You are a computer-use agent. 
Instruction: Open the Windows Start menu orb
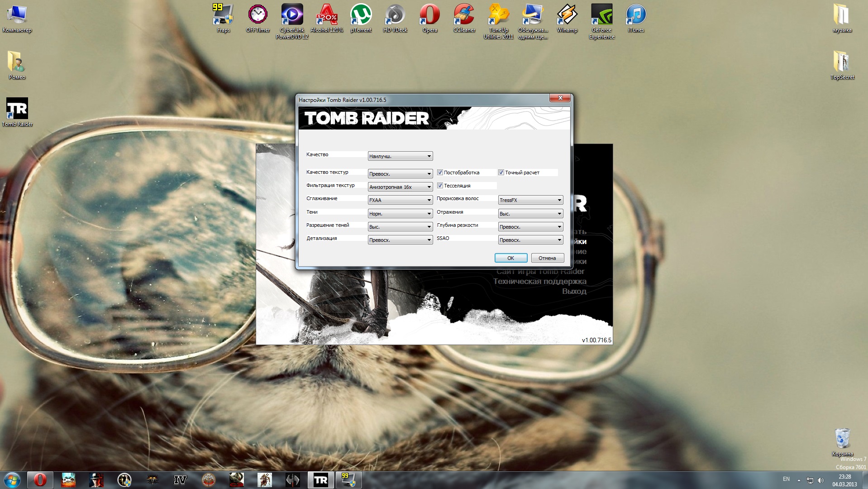coord(12,480)
